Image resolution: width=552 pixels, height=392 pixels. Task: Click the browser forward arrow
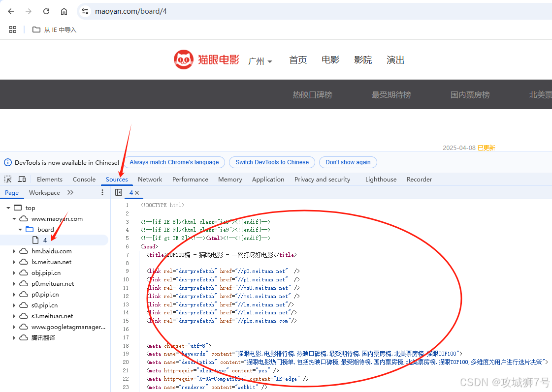tap(29, 11)
